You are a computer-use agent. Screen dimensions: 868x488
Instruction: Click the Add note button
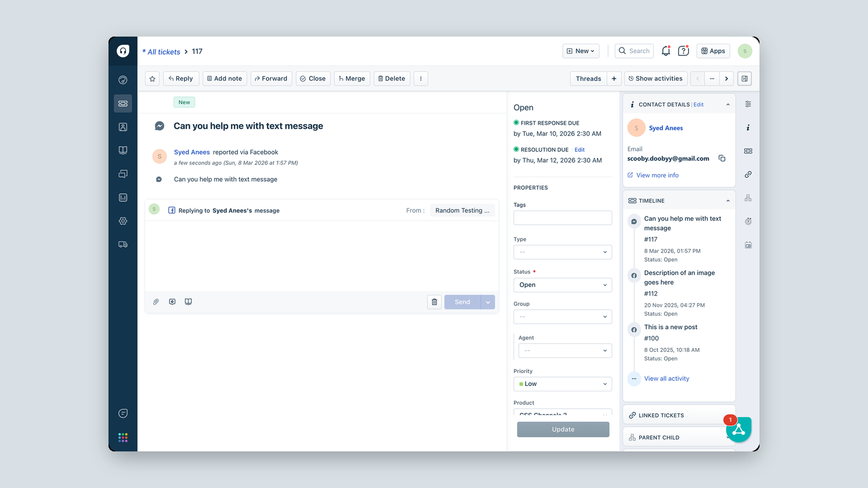(x=225, y=78)
